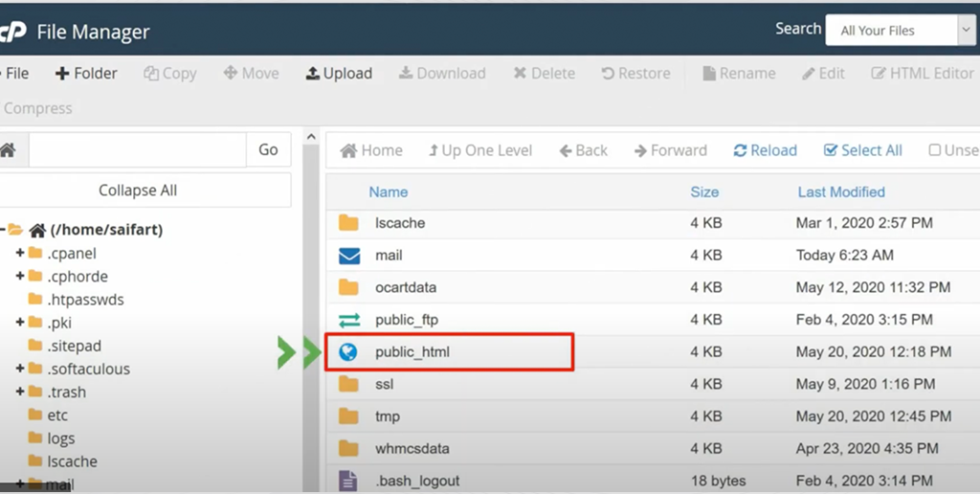Click the tree panel scroll-up arrow
Viewport: 980px width, 494px height.
click(311, 136)
